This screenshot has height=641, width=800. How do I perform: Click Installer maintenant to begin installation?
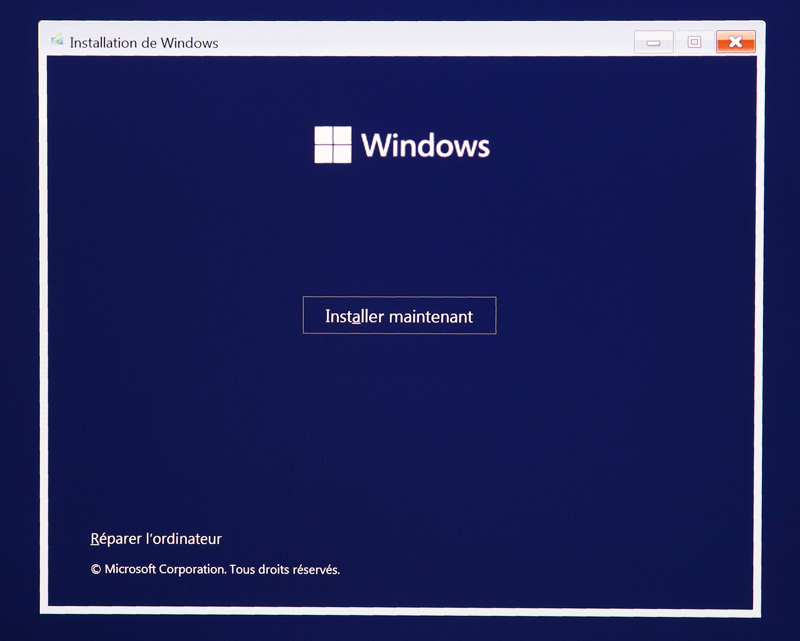click(x=400, y=315)
